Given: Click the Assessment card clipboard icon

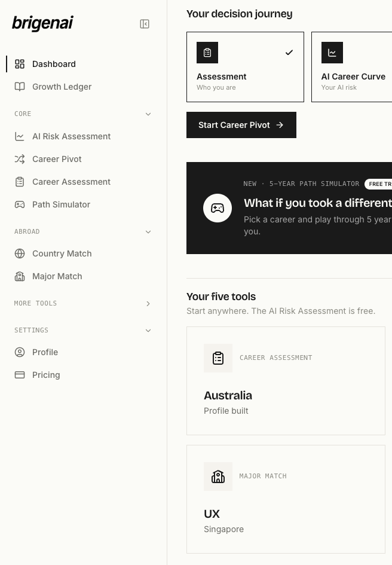Looking at the screenshot, I should (x=207, y=53).
